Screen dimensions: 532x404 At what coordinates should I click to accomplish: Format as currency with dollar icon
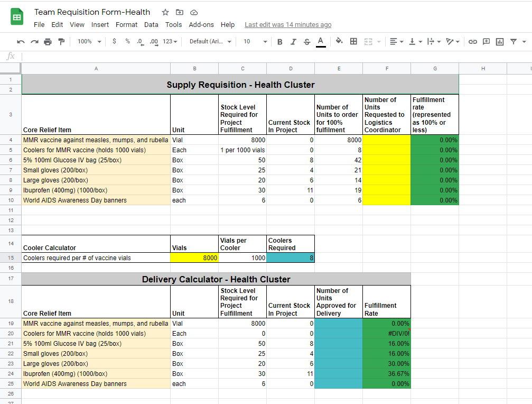click(x=114, y=41)
